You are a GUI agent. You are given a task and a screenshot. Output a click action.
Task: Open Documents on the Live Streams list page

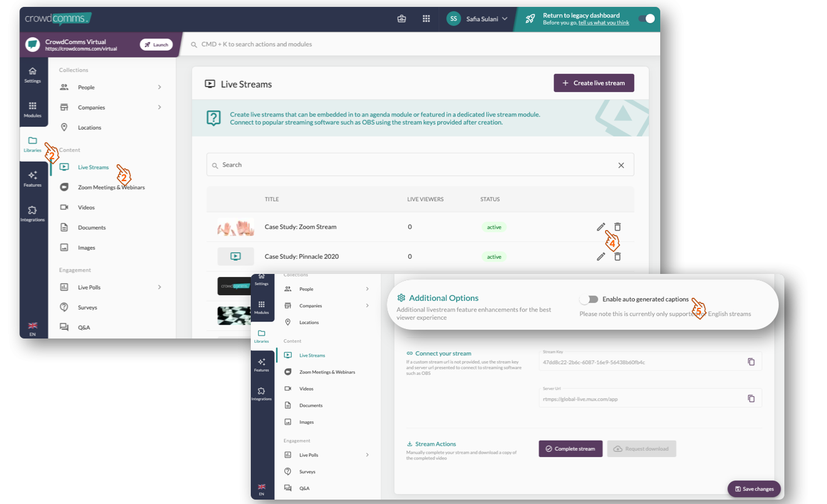click(x=92, y=228)
